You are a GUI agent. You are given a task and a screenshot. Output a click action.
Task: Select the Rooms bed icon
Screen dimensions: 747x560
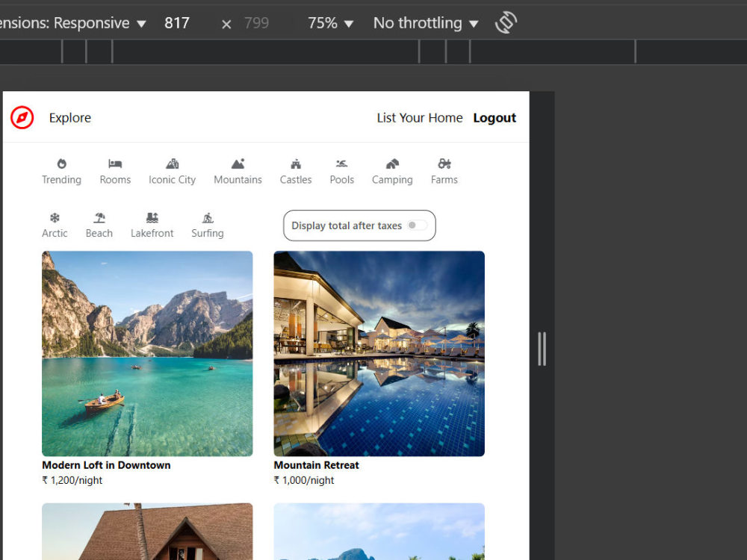click(x=115, y=164)
